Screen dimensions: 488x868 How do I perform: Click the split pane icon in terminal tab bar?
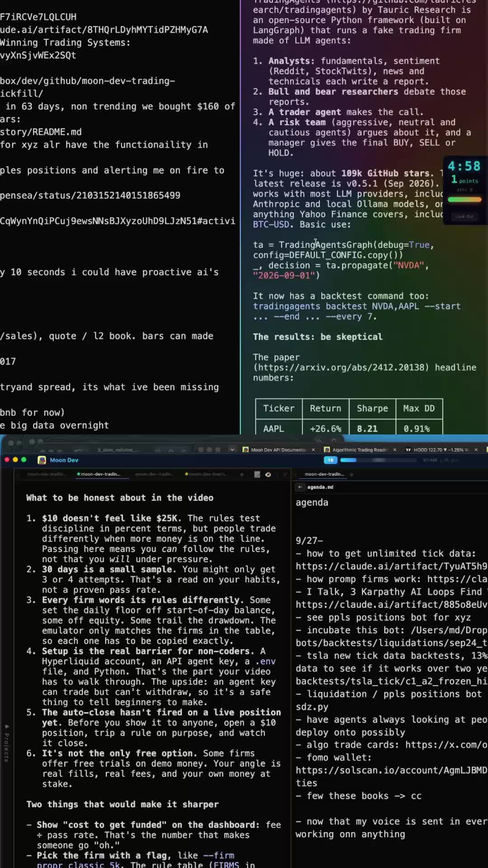[x=257, y=474]
